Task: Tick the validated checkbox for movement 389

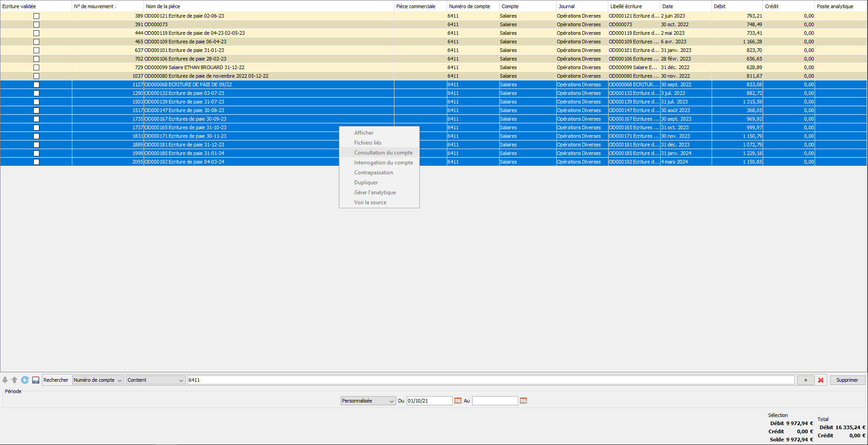Action: point(36,16)
